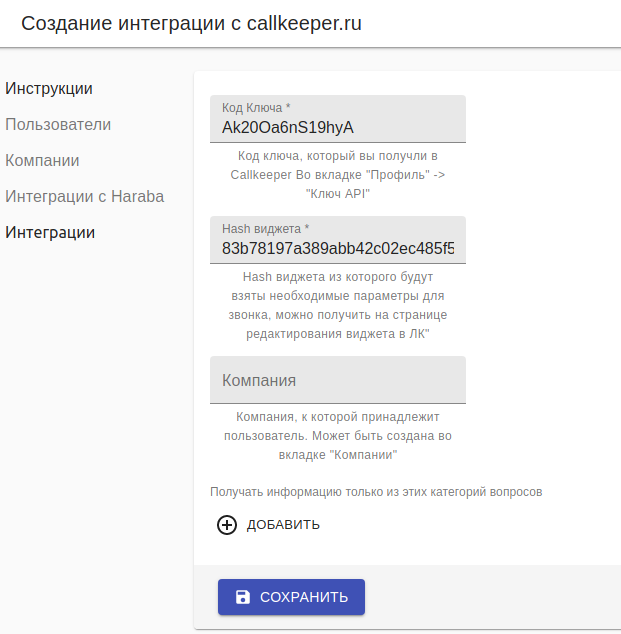Image resolution: width=621 pixels, height=634 pixels.
Task: Go to Пользователи in the sidebar
Action: coord(58,125)
